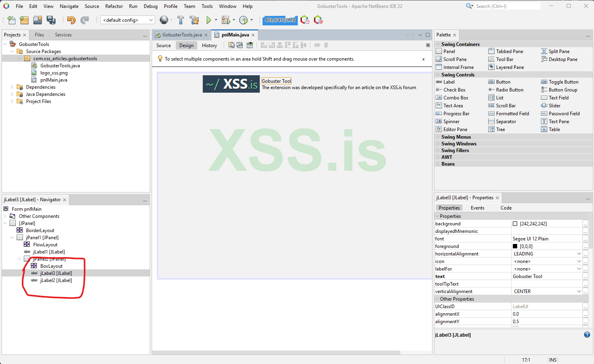Click the lightbulb hint icon
Image resolution: width=594 pixels, height=364 pixels.
pyautogui.click(x=160, y=59)
